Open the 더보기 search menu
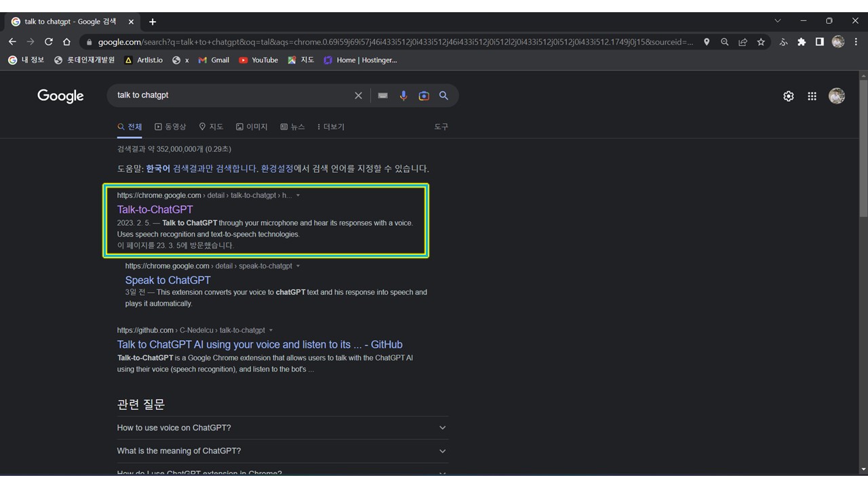 tap(331, 127)
